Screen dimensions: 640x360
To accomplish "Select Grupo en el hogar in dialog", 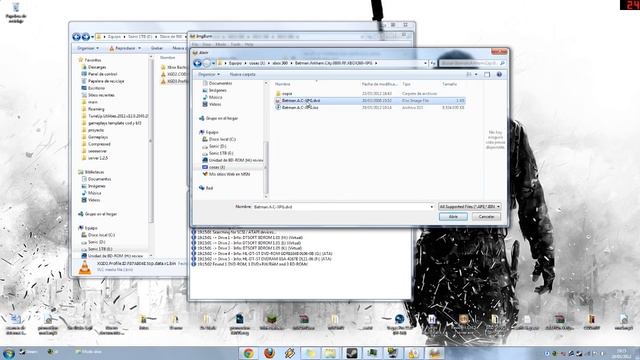I will point(221,118).
